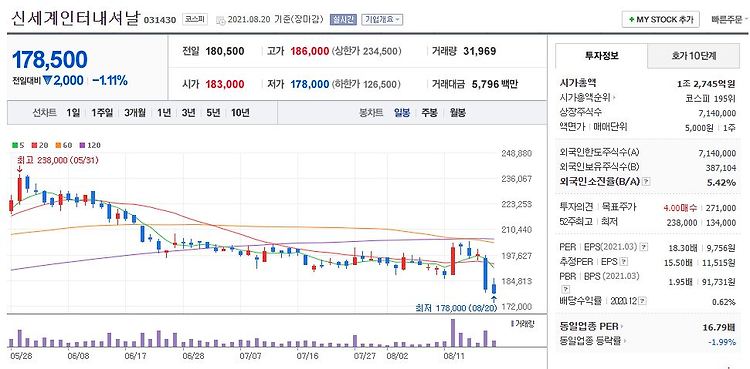Click the 거래량 volume legend marker
Screen dimensions: 750x369
[x=512, y=323]
